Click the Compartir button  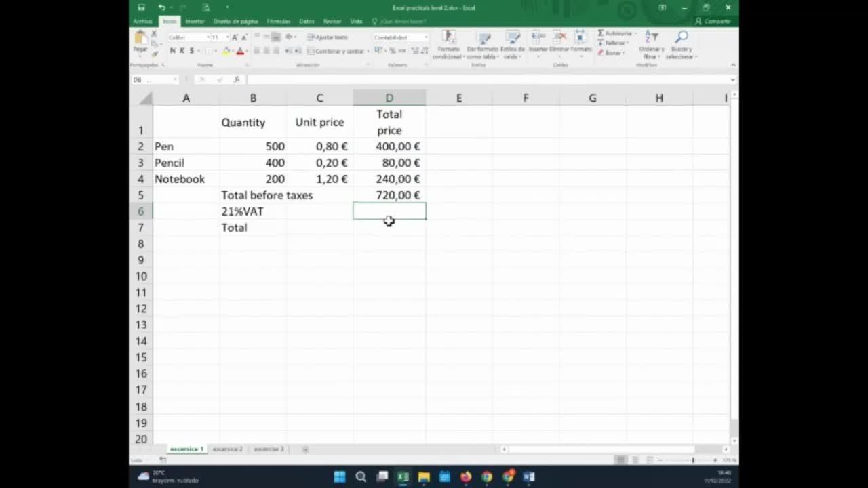coord(713,22)
